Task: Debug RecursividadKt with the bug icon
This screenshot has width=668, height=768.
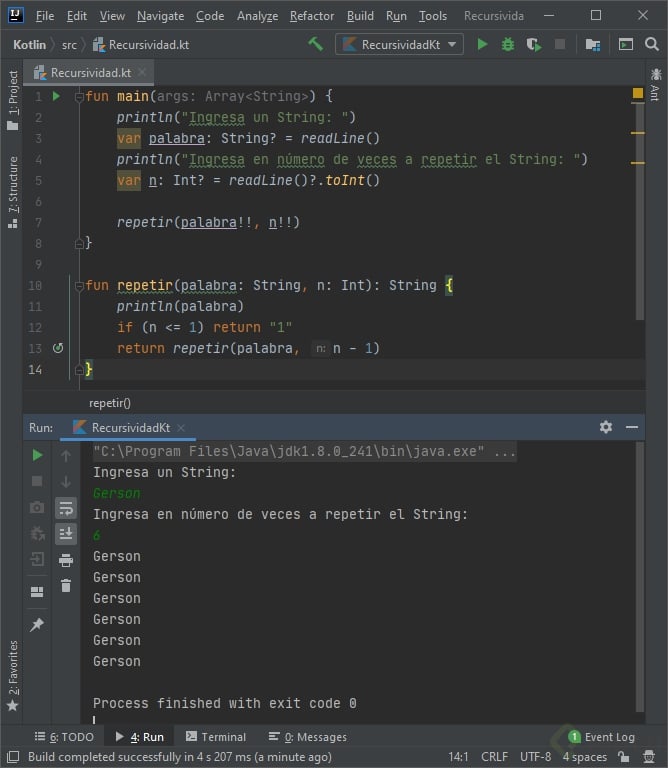Action: coord(508,45)
